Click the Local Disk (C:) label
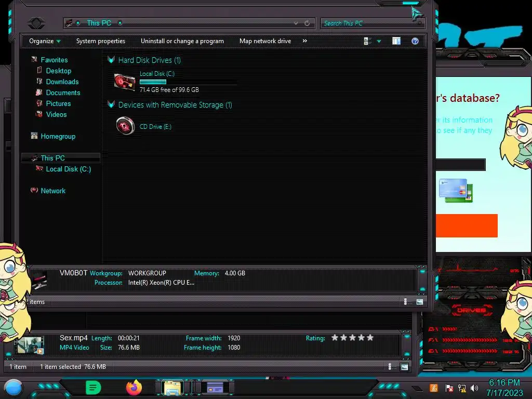532x399 pixels. pyautogui.click(x=157, y=74)
